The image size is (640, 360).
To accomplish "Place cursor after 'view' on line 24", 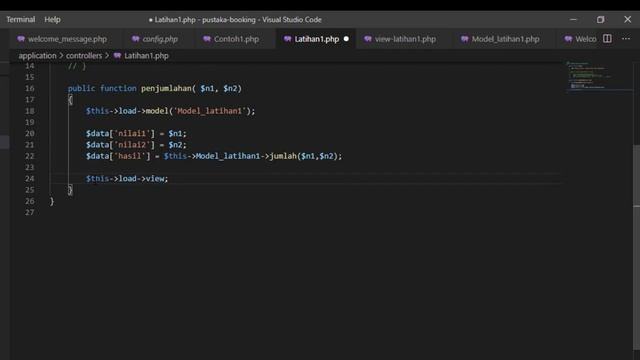I will 164,178.
